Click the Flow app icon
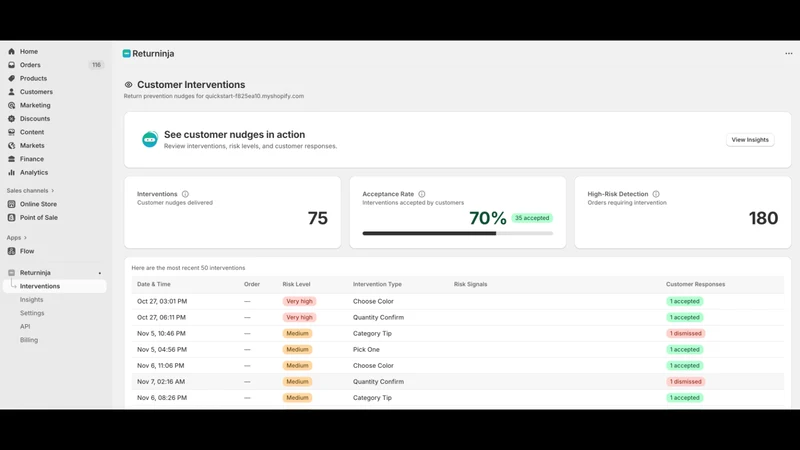 [x=11, y=251]
